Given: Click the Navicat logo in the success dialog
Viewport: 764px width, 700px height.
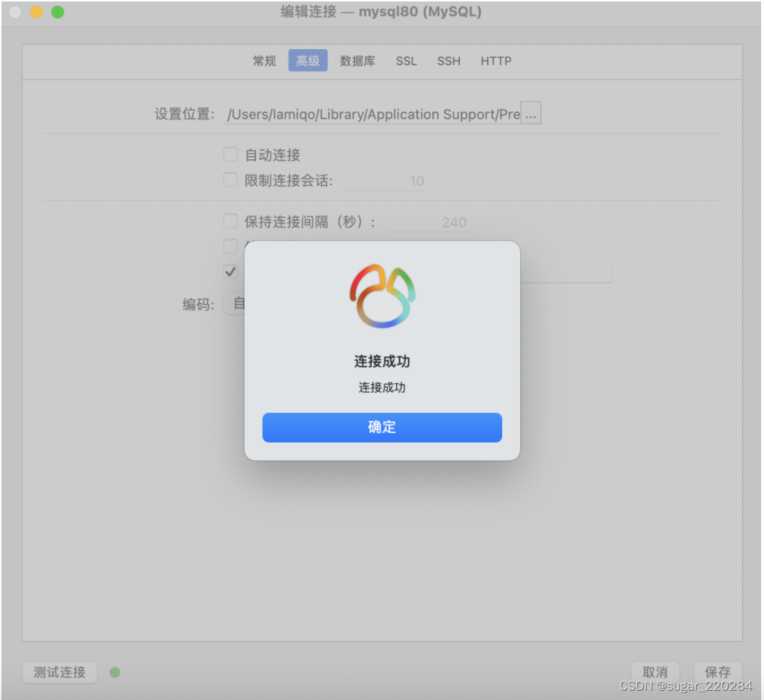Looking at the screenshot, I should point(382,294).
